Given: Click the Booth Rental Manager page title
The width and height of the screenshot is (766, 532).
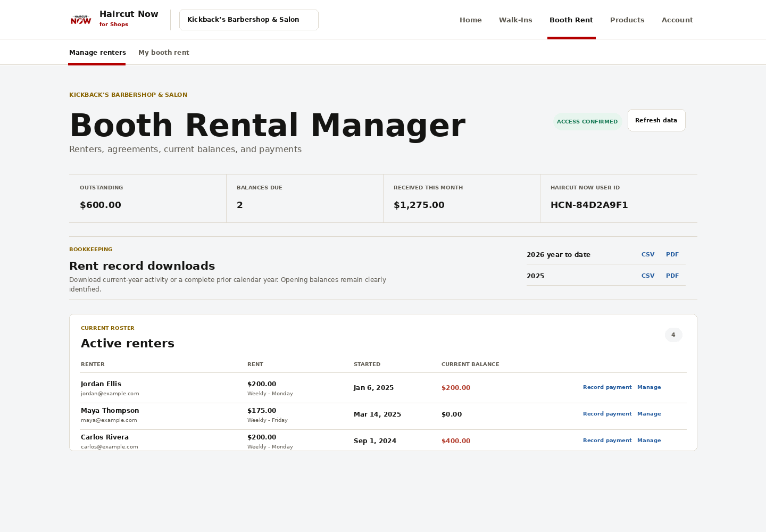Looking at the screenshot, I should 268,126.
